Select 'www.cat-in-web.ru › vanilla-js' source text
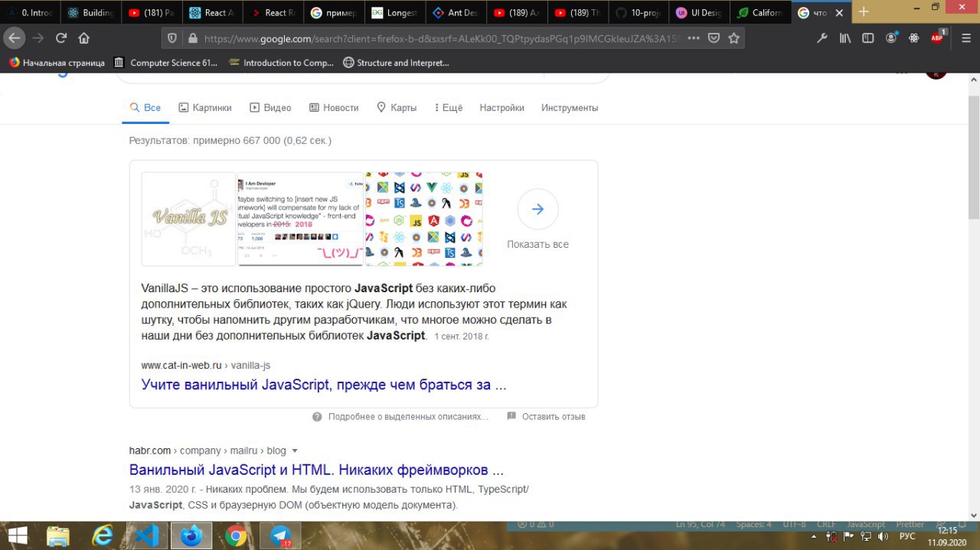This screenshot has width=980, height=550. [205, 366]
